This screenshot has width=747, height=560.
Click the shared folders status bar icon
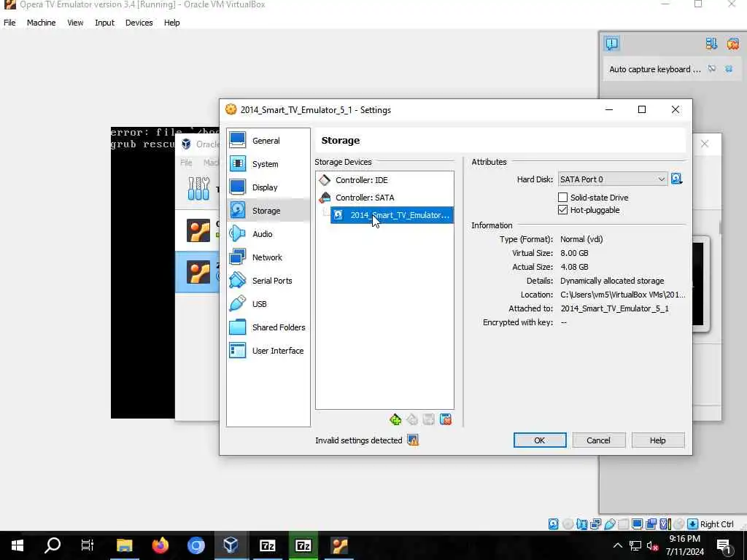point(623,524)
